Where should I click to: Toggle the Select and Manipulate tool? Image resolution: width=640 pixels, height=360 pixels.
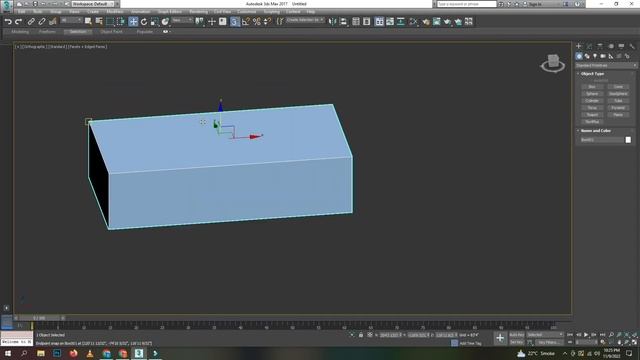[211, 22]
